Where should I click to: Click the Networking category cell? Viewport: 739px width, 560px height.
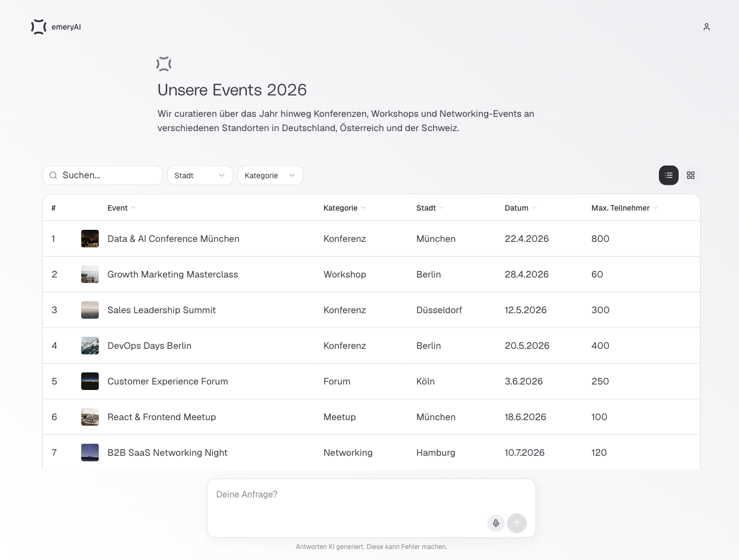click(348, 452)
